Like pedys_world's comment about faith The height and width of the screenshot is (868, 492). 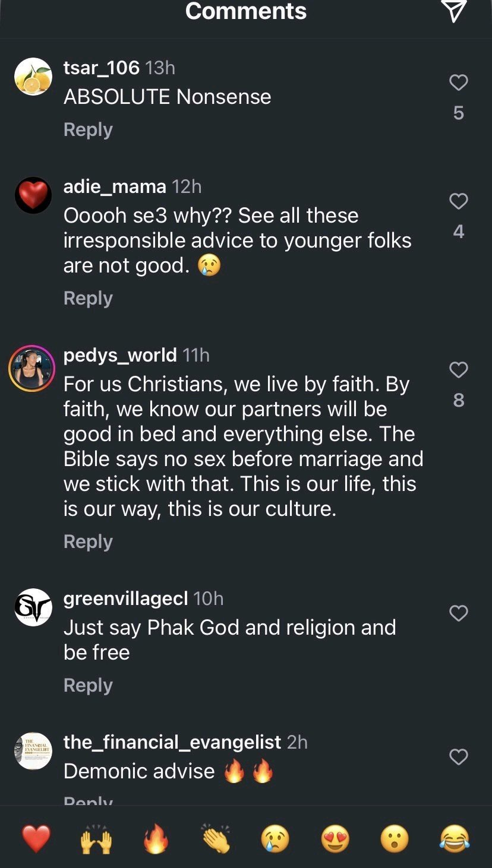point(458,370)
